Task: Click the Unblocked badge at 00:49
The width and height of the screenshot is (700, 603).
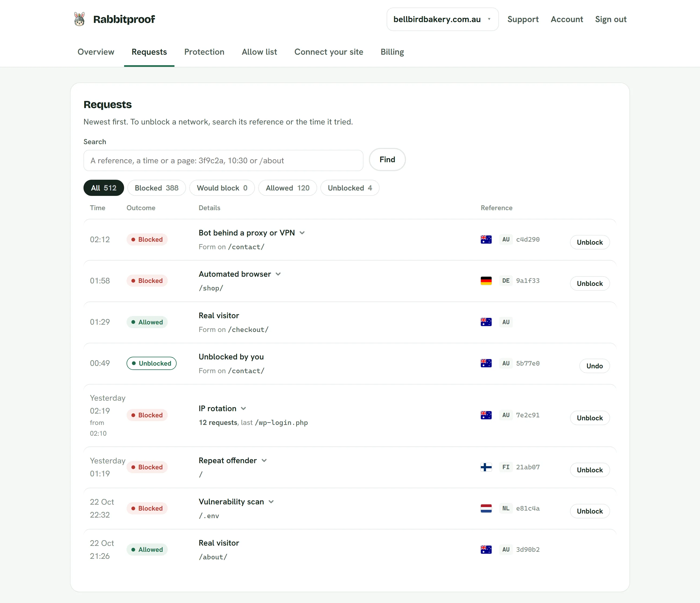Action: [x=151, y=363]
